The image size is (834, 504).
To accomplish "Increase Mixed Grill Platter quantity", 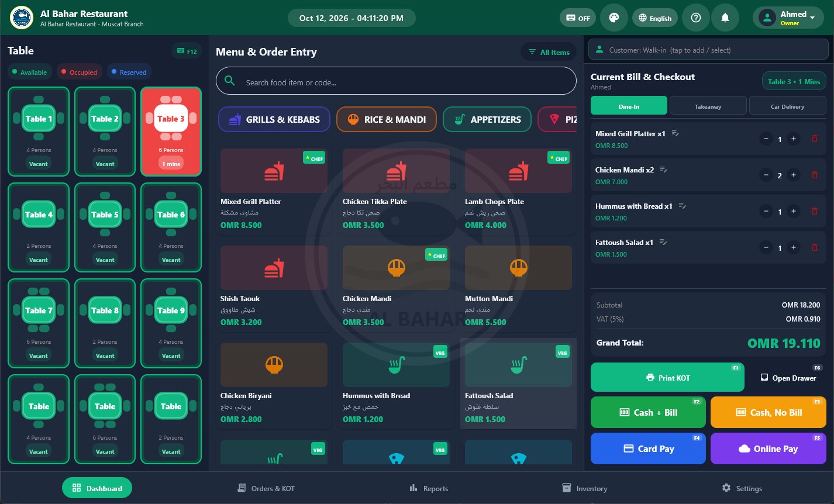I will (794, 139).
